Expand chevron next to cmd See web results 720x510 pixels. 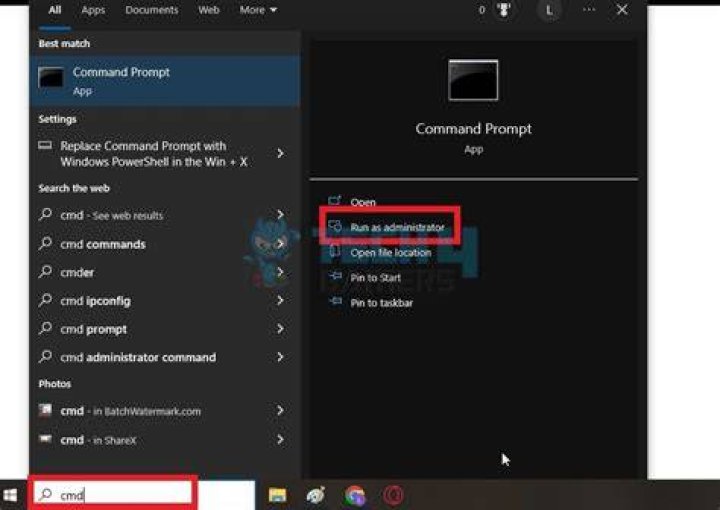(280, 214)
